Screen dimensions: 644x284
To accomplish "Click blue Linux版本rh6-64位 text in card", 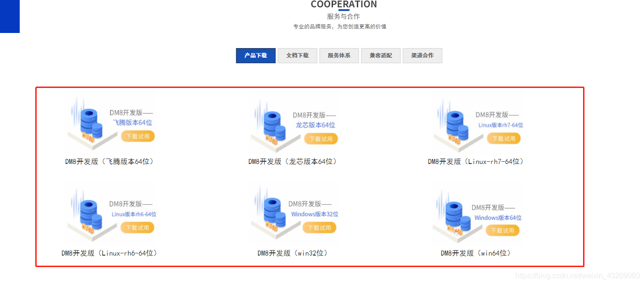I will tap(134, 214).
